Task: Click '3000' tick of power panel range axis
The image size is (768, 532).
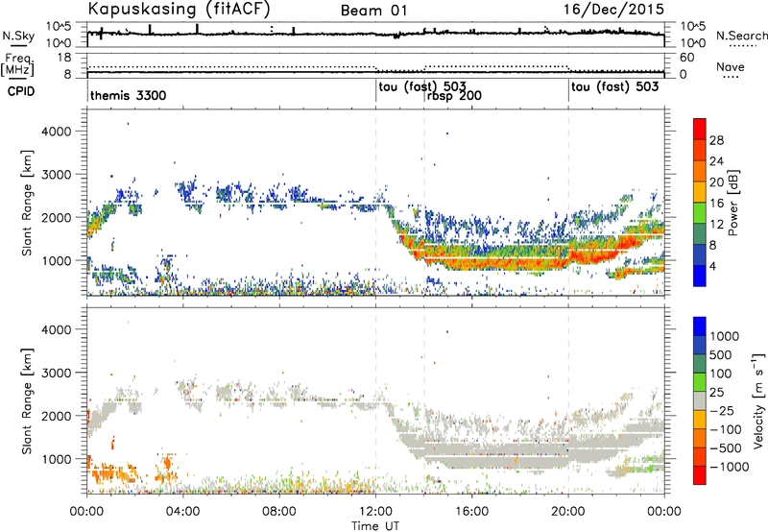Action: 57,175
